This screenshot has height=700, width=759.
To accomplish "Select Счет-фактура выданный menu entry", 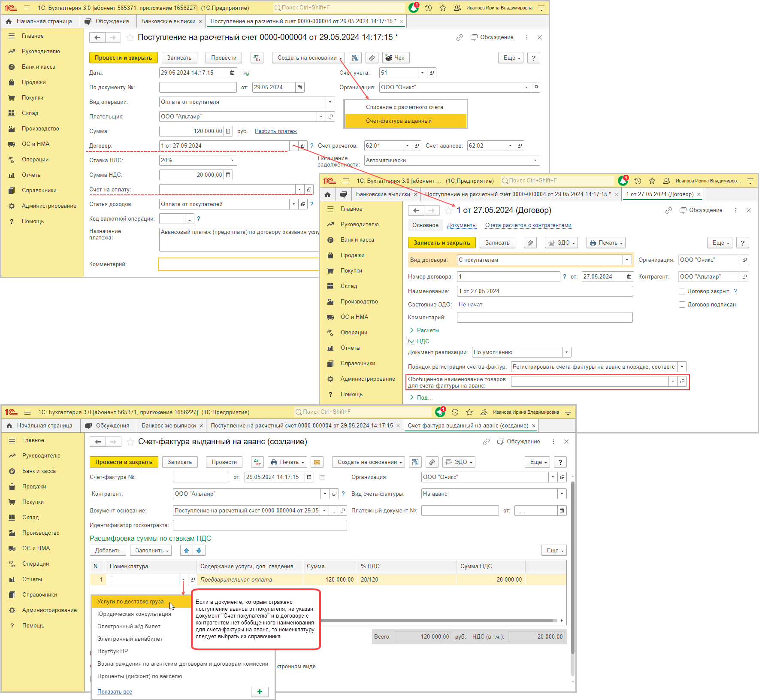I will [405, 121].
